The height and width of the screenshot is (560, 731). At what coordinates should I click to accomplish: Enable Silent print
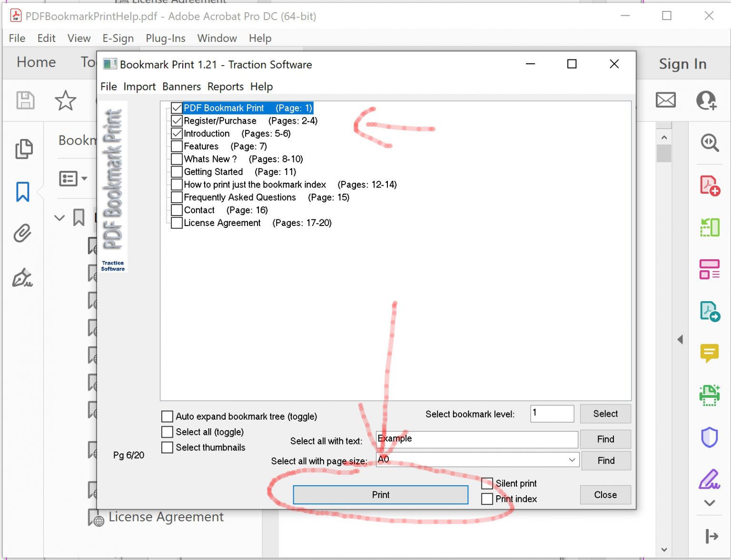[x=487, y=483]
